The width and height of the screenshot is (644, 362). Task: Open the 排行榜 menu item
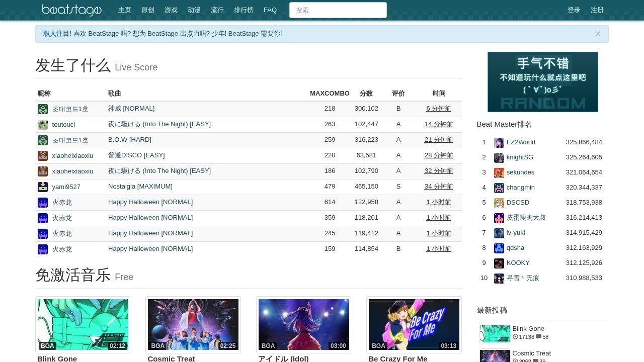click(244, 10)
